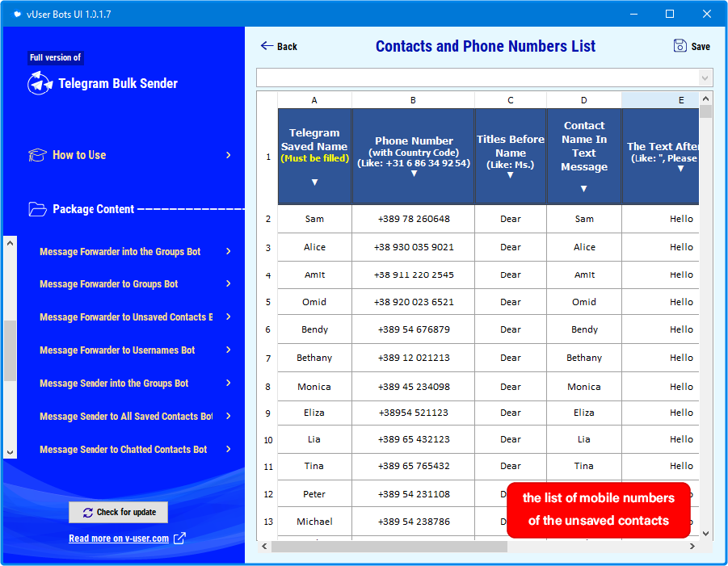Image resolution: width=728 pixels, height=566 pixels.
Task: Select the Amit cell in column A
Action: tap(315, 275)
